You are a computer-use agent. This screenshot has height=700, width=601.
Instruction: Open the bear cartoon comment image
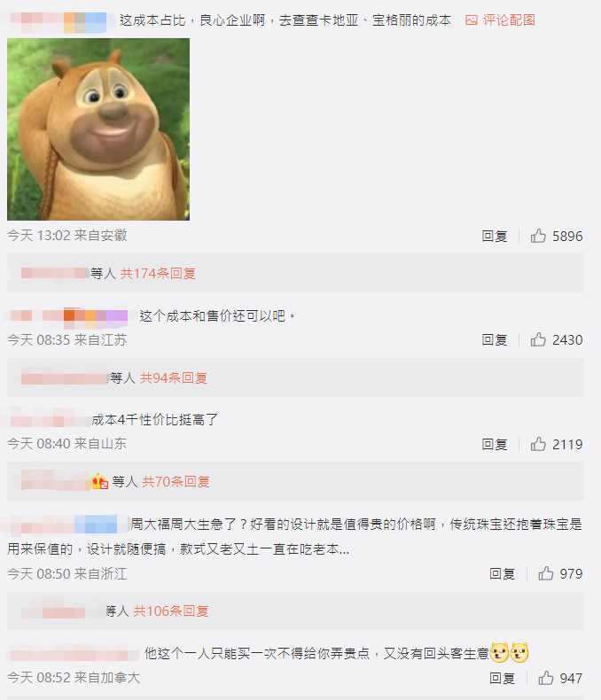pos(98,129)
